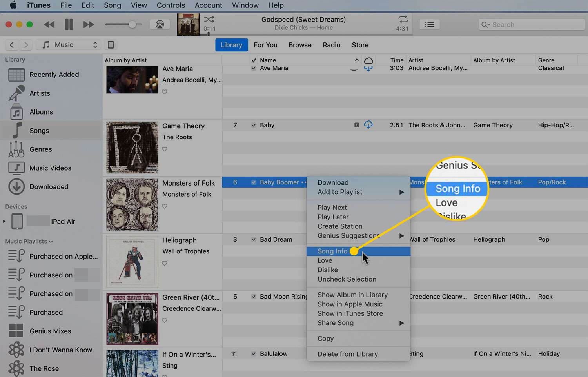Open Artists in the sidebar
Screen dimensions: 588x377
(x=51, y=93)
